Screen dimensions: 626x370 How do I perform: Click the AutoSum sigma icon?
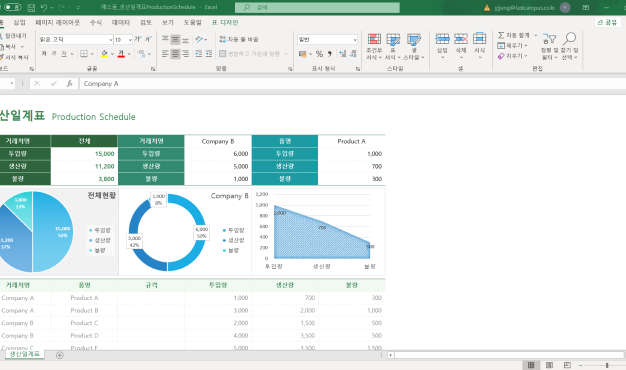click(x=501, y=36)
